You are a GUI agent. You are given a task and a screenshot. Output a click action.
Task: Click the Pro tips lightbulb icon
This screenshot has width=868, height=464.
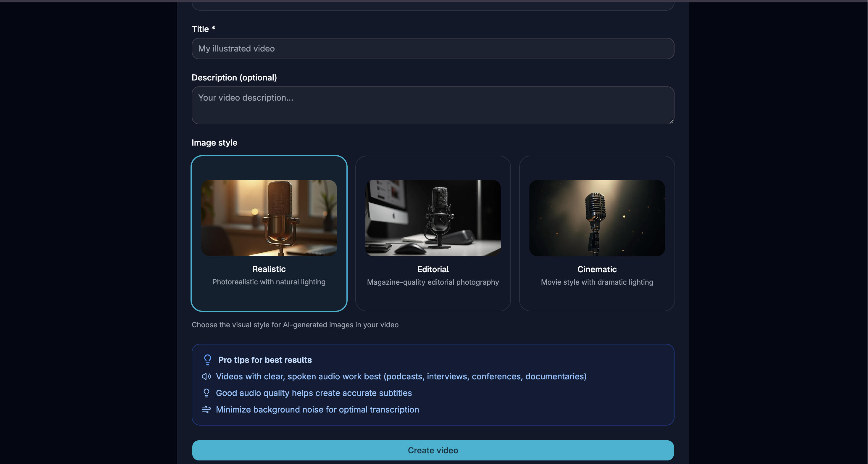[207, 360]
